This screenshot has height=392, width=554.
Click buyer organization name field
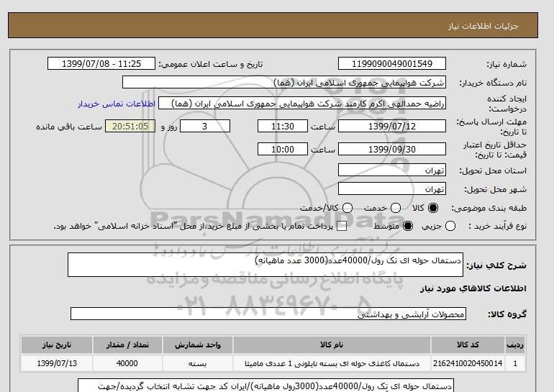pyautogui.click(x=284, y=82)
